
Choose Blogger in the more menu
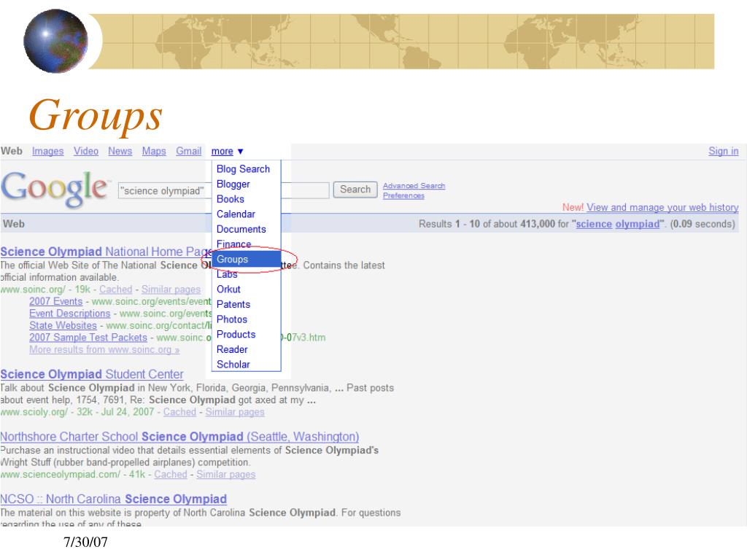coord(233,184)
